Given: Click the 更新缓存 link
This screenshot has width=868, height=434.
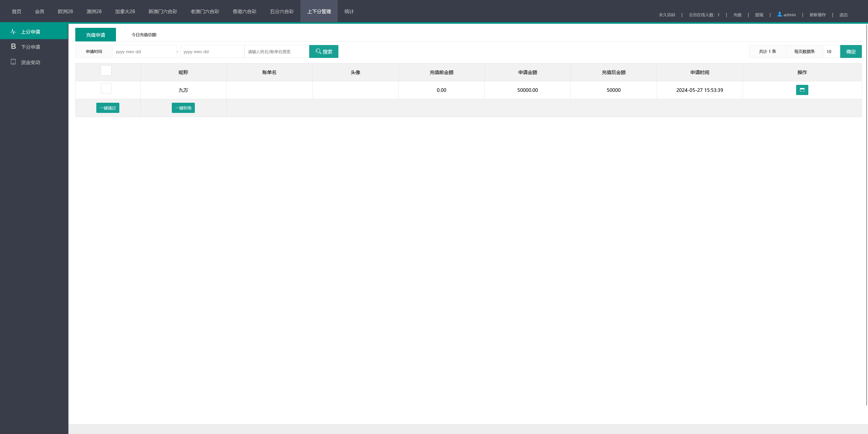Looking at the screenshot, I should (x=817, y=15).
